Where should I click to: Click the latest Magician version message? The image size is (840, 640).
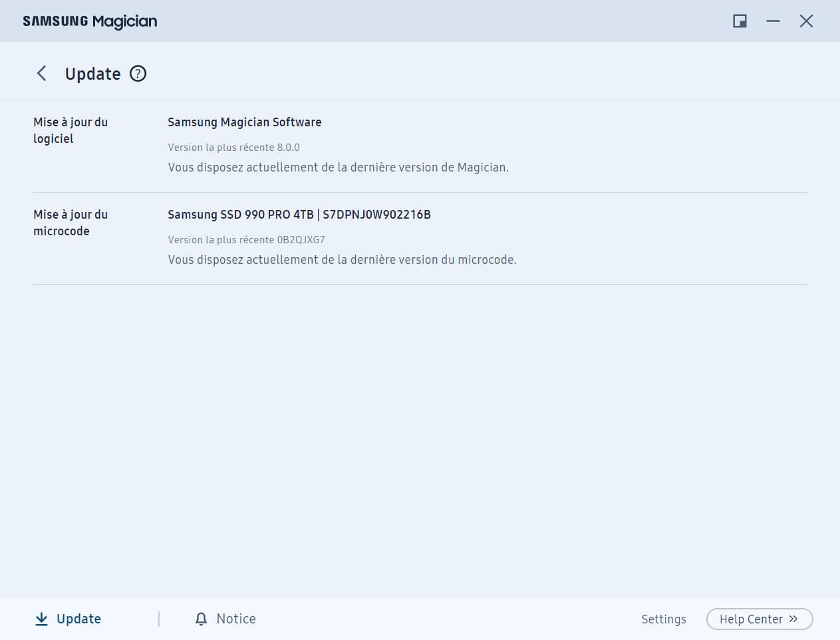point(338,167)
